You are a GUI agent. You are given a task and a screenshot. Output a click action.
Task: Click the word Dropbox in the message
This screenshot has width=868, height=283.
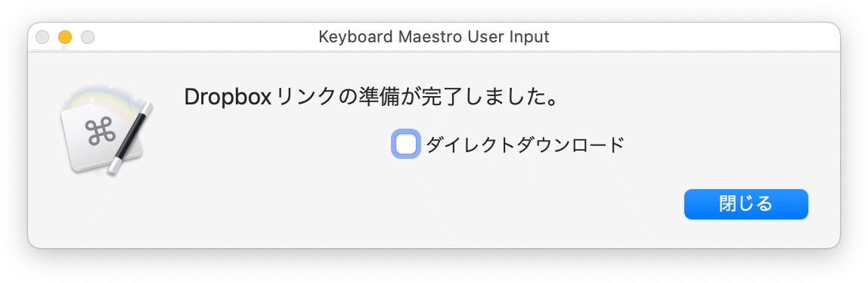point(228,98)
